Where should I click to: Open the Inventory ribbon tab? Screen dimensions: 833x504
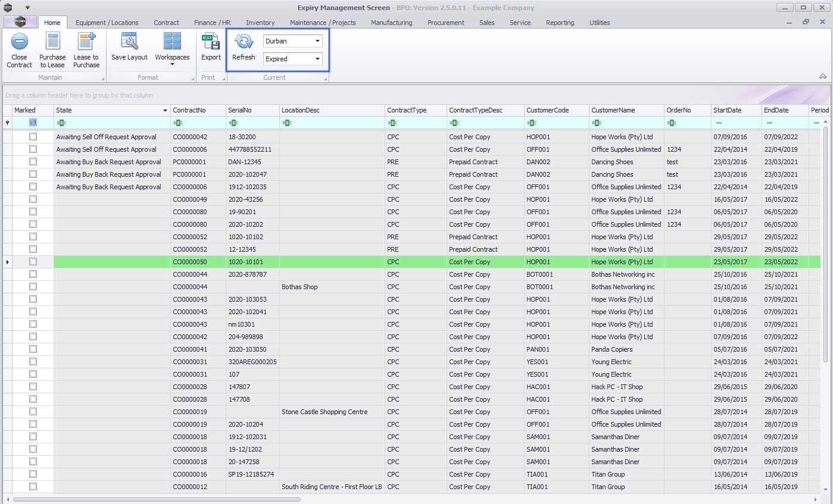[x=260, y=23]
